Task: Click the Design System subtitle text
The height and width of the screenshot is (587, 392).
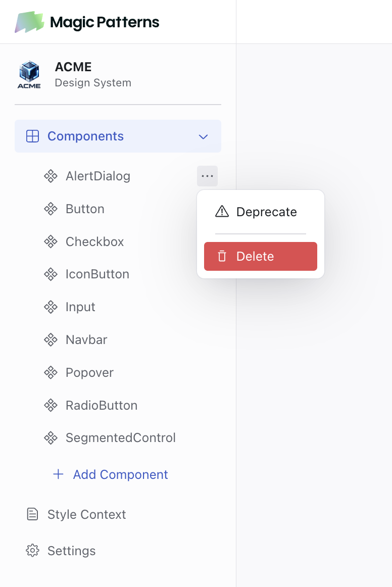Action: [x=93, y=83]
